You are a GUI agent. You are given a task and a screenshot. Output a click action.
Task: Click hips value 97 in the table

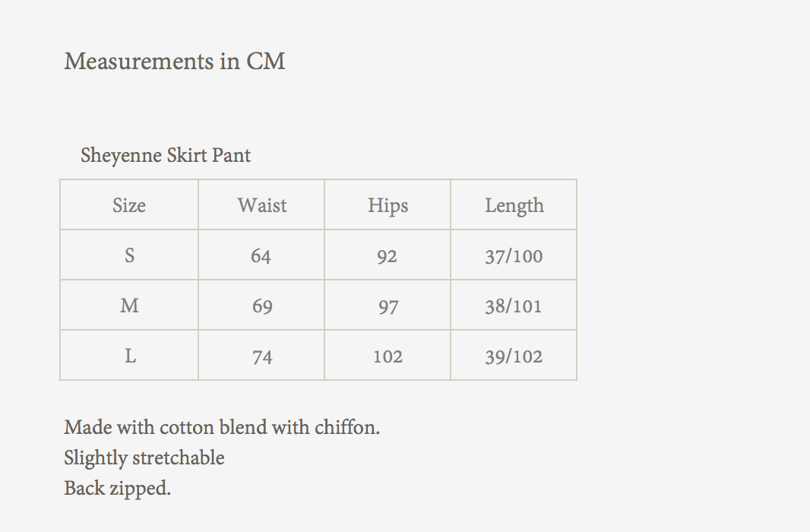coord(388,306)
